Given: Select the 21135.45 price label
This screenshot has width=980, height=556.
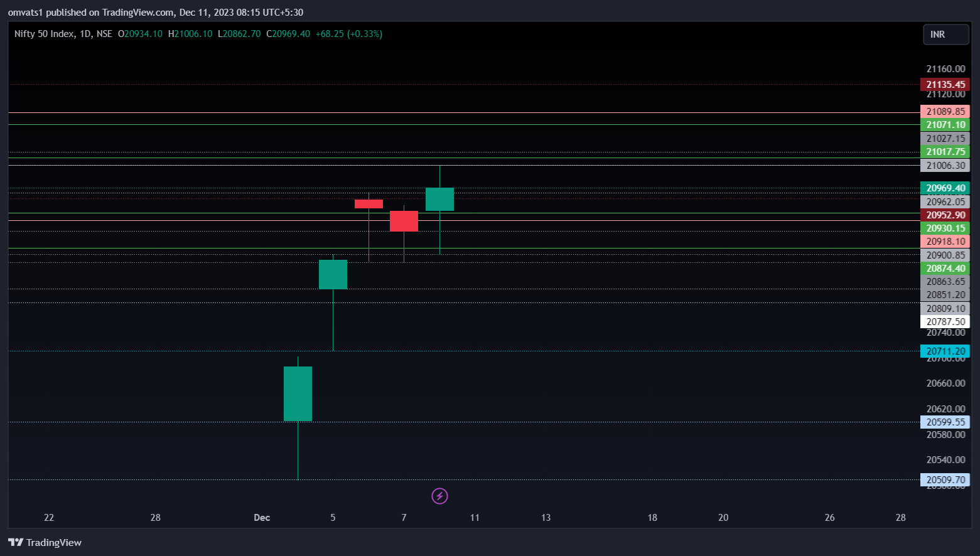Looking at the screenshot, I should pyautogui.click(x=945, y=85).
